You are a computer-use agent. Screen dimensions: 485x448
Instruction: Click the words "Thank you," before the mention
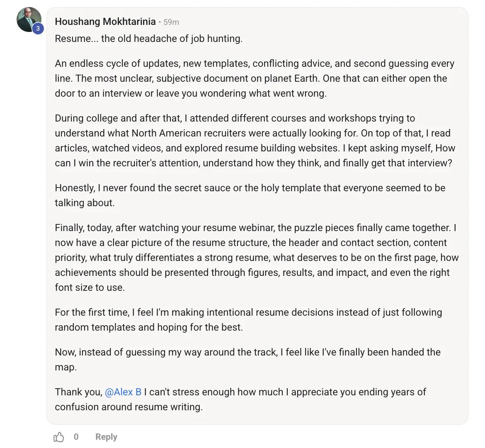(79, 392)
